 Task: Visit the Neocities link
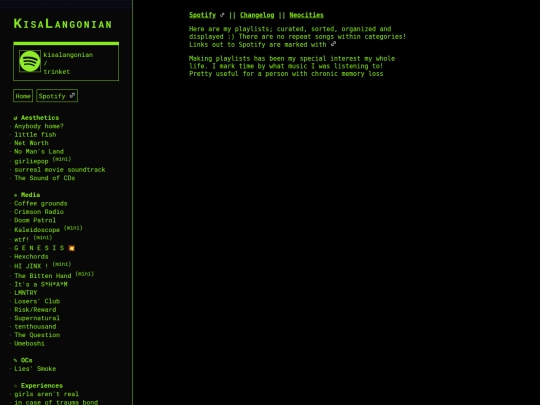(307, 15)
